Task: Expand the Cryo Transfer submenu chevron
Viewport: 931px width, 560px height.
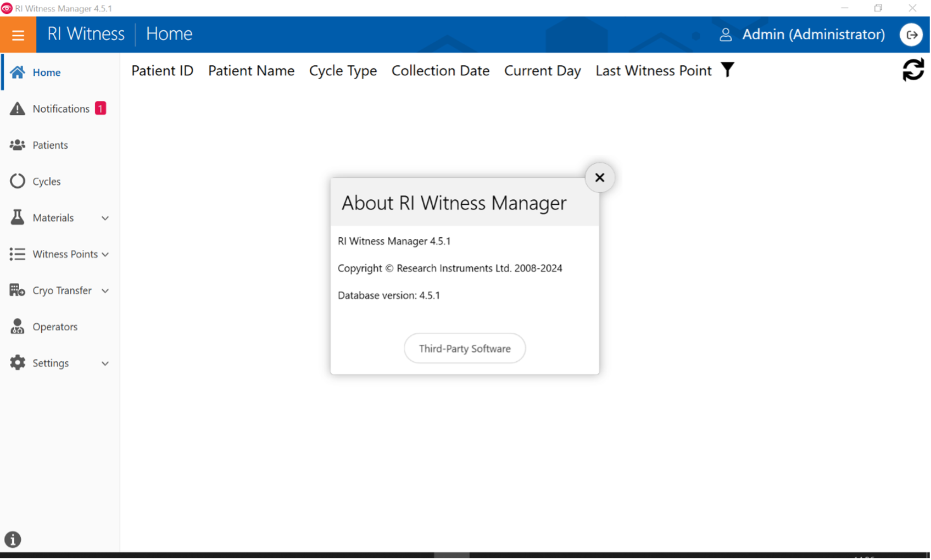Action: click(x=105, y=290)
